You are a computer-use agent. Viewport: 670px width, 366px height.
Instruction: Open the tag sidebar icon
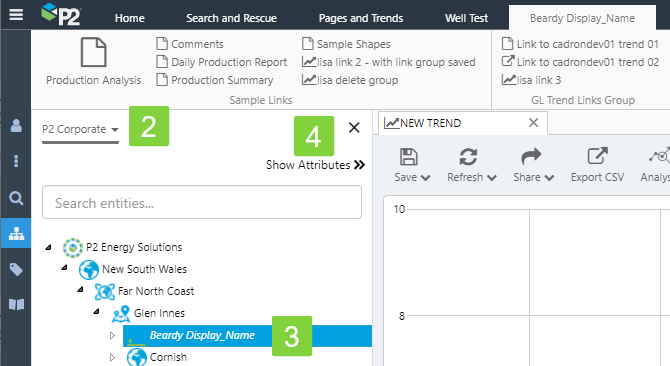[16, 269]
